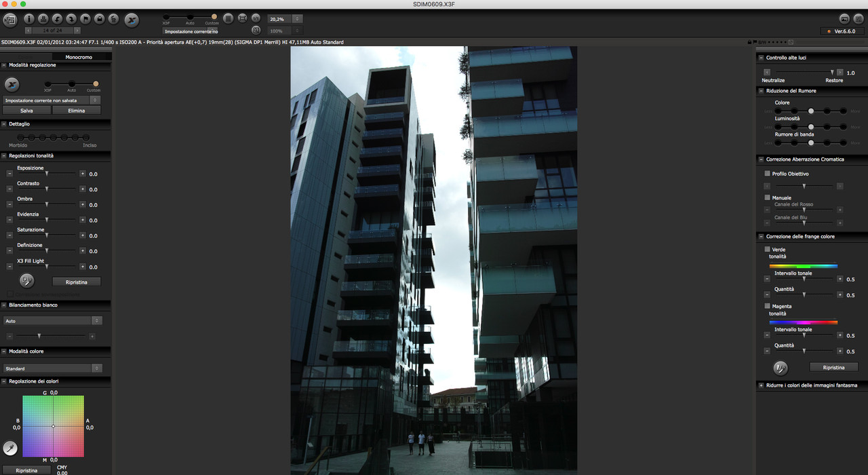Click the JPEG/TIFF save image icon

9,19
